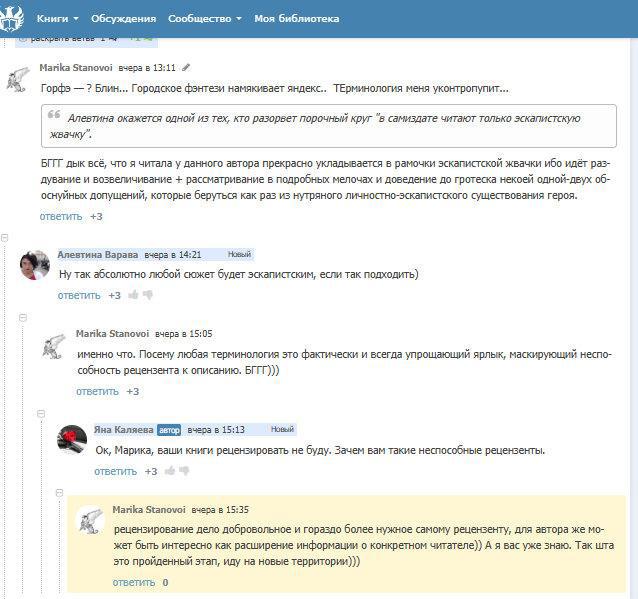The height and width of the screenshot is (599, 638).
Task: Collapse the Алевтина Варава comment thread
Action: pos(6,238)
